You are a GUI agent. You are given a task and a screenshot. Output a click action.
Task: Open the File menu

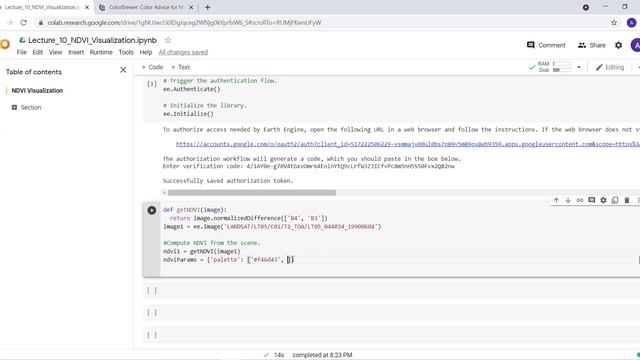click(21, 52)
